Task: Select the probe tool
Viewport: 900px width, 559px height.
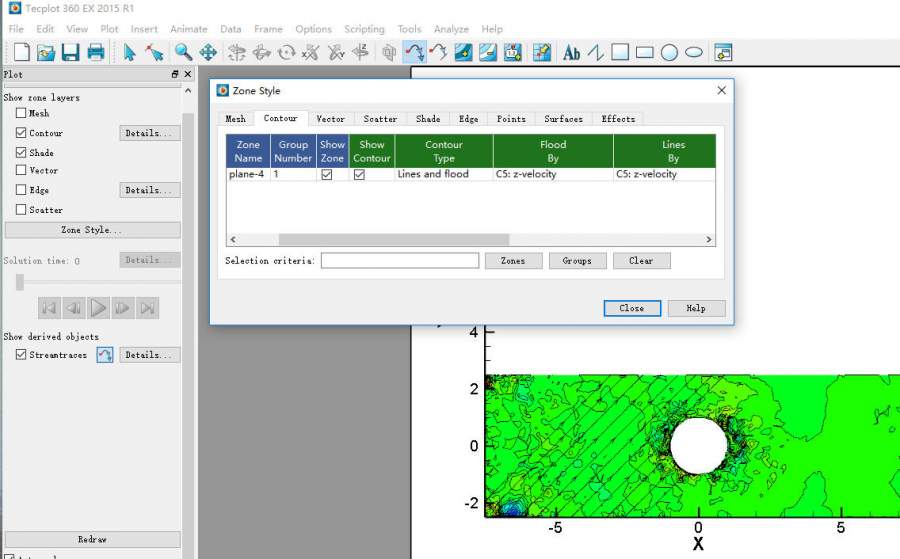Action: pyautogui.click(x=541, y=53)
